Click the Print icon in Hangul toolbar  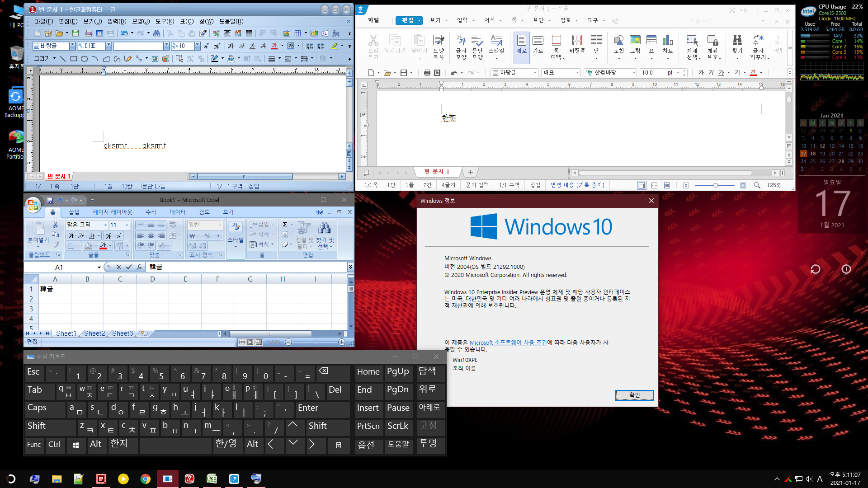[89, 33]
